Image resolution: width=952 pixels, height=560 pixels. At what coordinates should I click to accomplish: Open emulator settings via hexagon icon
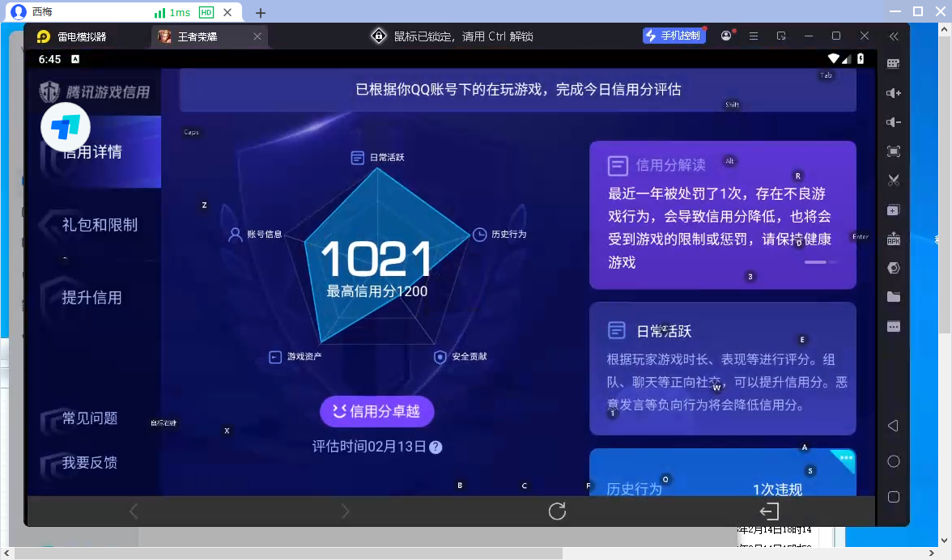tap(893, 267)
